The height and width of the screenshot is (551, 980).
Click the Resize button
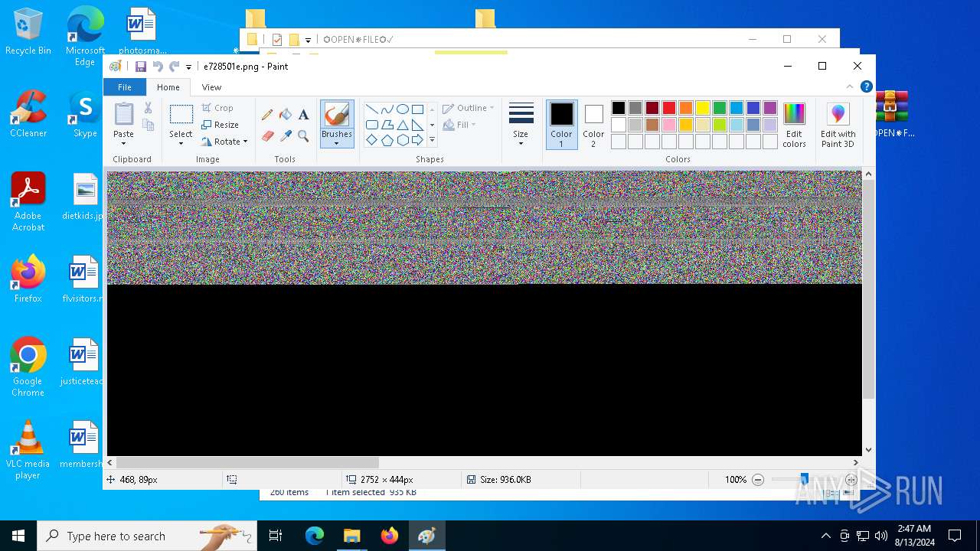coord(220,125)
